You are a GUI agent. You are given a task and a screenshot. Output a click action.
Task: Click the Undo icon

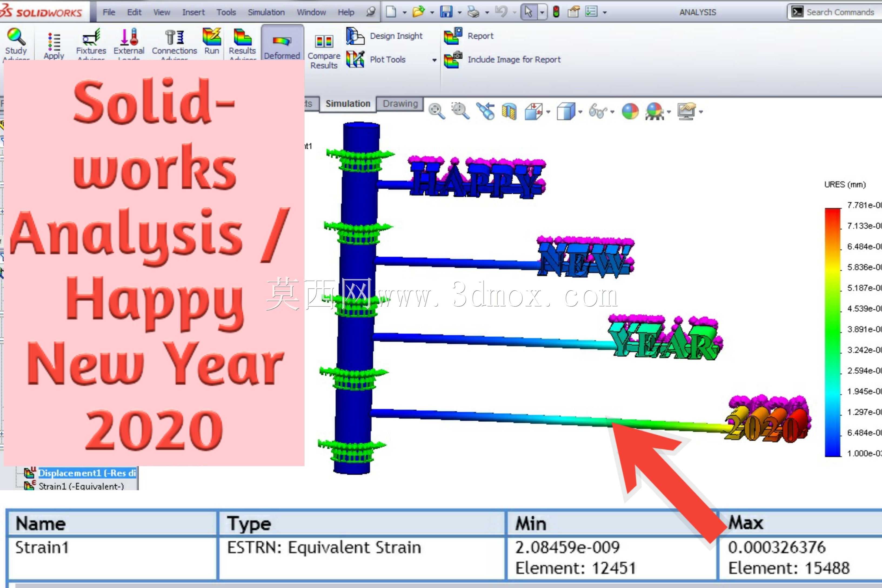click(501, 12)
